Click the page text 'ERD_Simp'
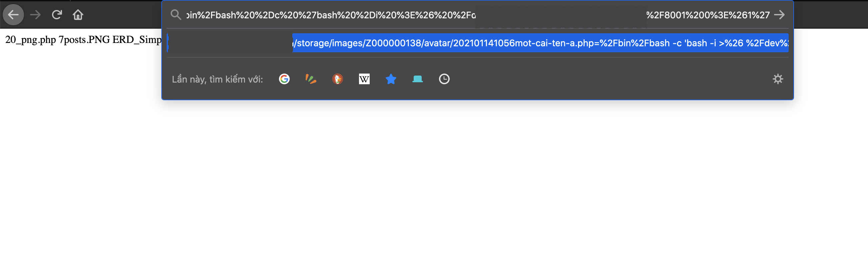 coord(137,40)
